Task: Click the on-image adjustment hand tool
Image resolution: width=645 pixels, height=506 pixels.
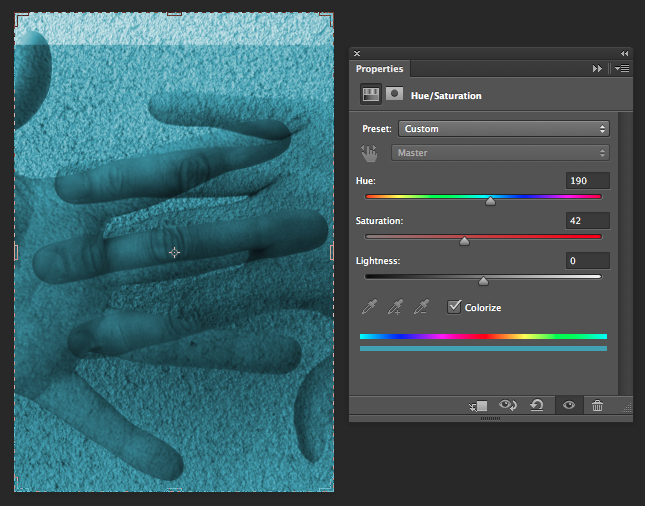Action: (x=370, y=153)
